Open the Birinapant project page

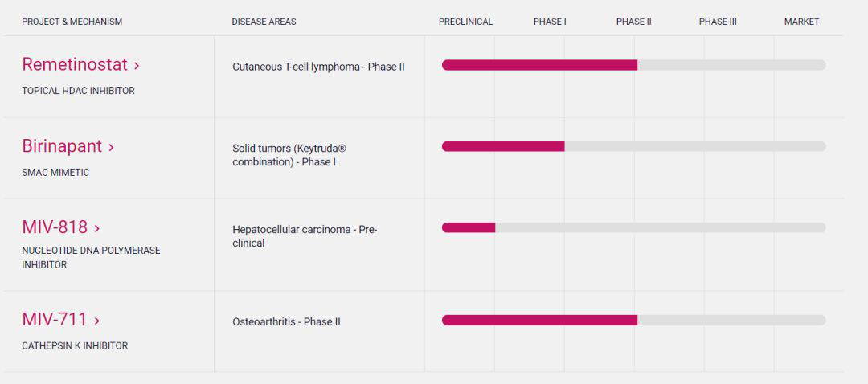point(62,146)
